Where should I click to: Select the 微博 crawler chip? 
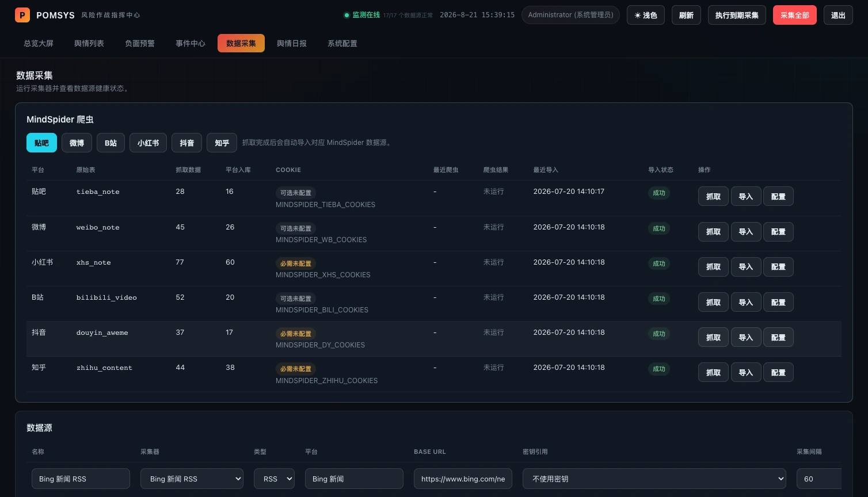coord(77,143)
